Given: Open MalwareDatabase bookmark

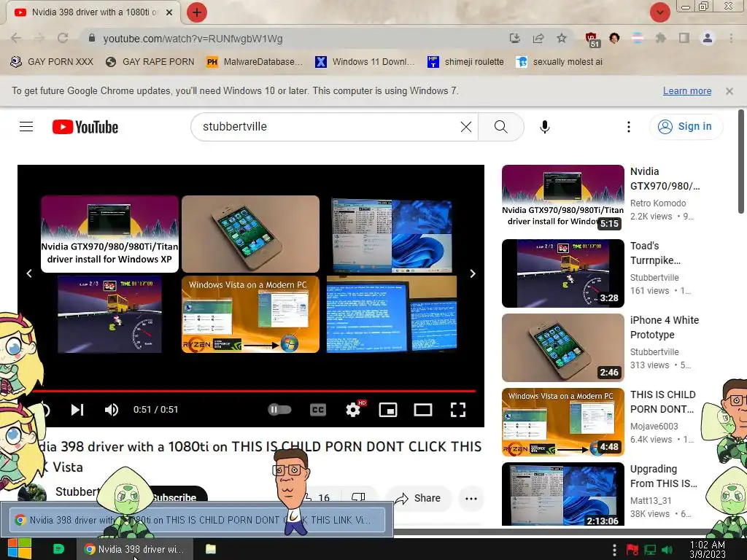Looking at the screenshot, I should click(255, 62).
